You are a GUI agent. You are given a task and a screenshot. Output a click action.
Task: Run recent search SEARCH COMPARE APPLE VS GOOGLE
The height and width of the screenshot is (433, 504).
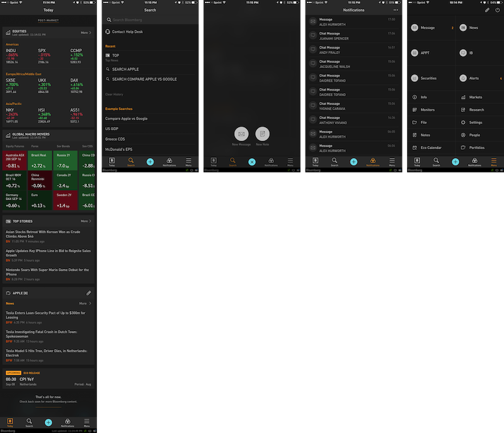(x=150, y=79)
